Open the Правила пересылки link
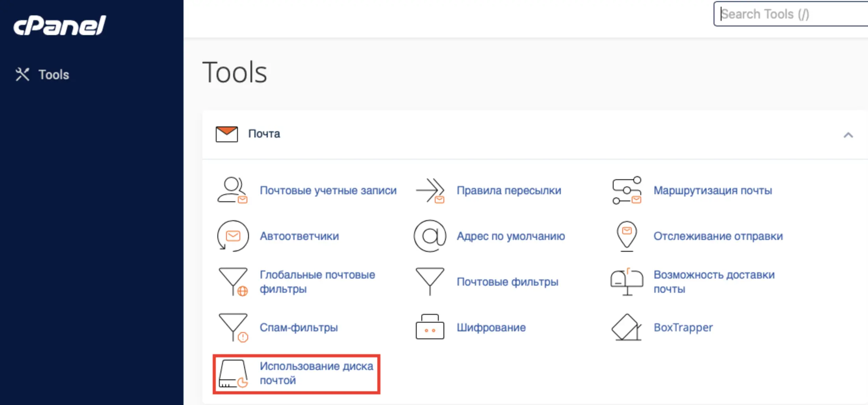Screen dimensions: 868x405 (x=509, y=190)
